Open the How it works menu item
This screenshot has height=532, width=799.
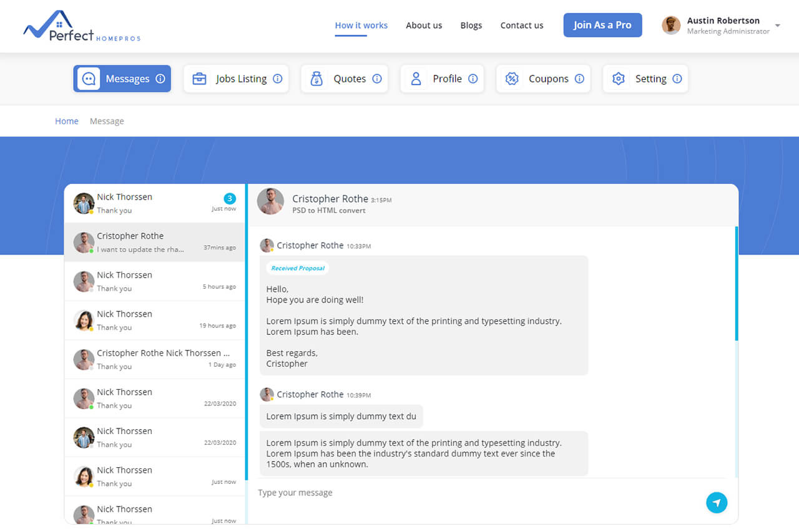click(x=361, y=26)
